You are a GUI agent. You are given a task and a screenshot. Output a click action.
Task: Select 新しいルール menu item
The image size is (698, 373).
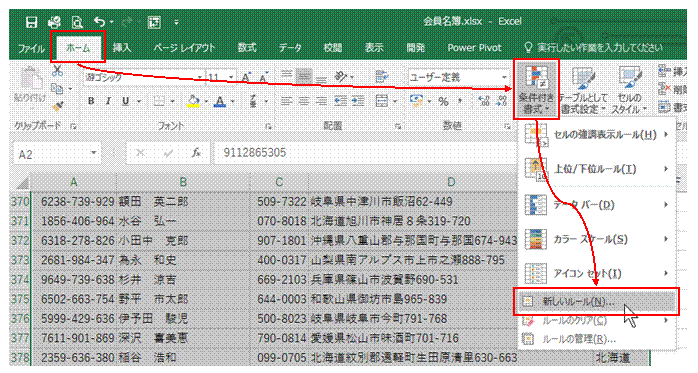point(596,302)
